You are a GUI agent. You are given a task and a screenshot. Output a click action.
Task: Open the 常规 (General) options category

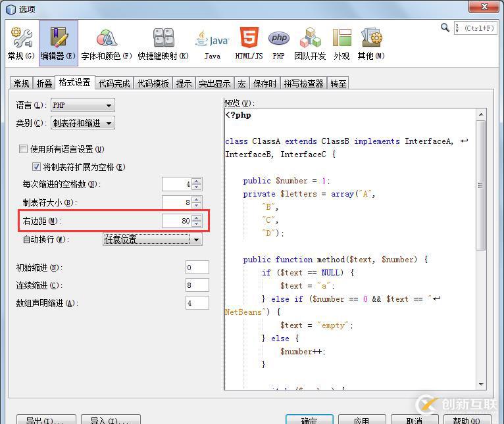coord(21,43)
